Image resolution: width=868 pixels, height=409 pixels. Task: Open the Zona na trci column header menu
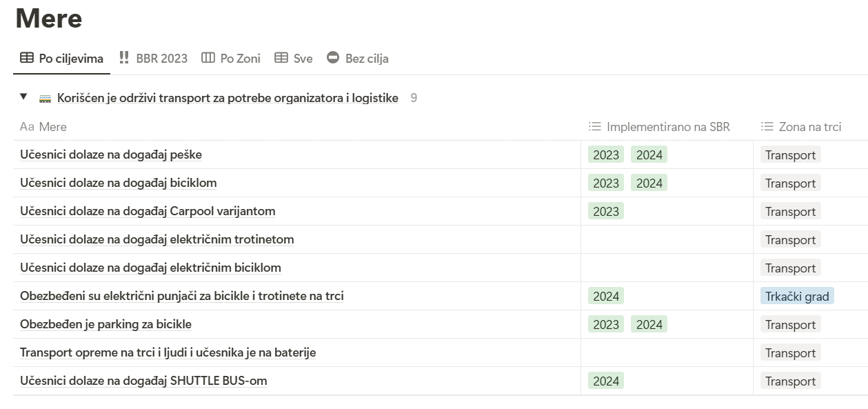[x=811, y=127]
